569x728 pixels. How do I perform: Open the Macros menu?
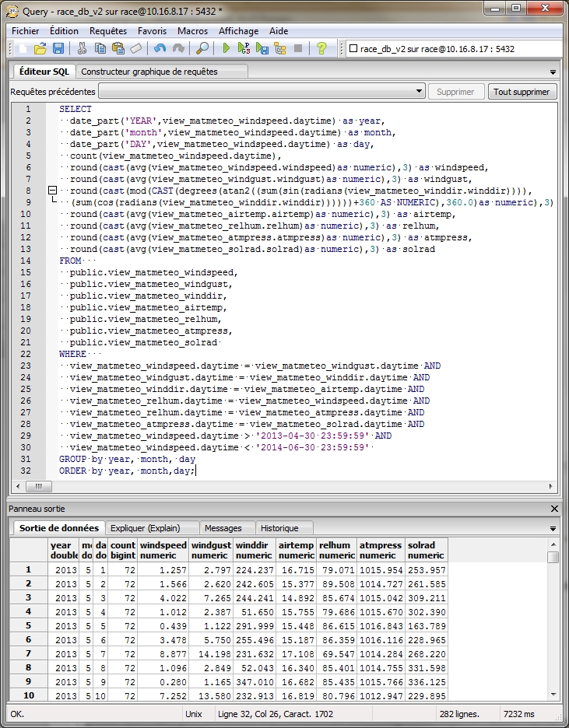click(x=193, y=31)
